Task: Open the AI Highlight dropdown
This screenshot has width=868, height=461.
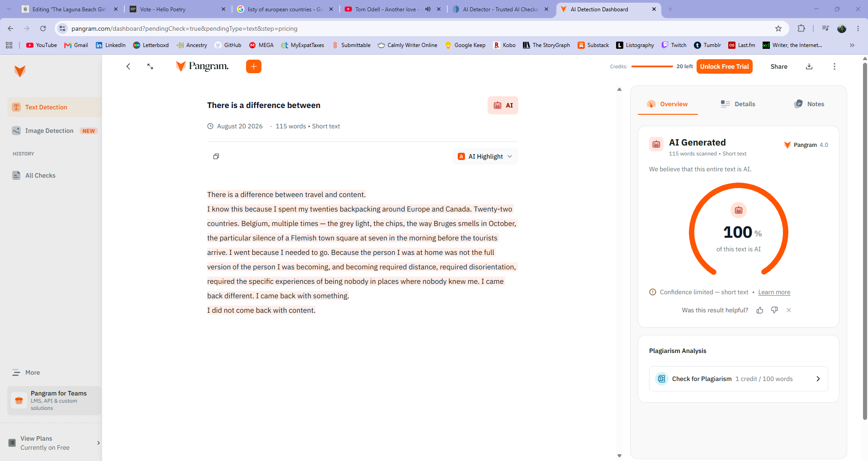Action: pos(485,156)
